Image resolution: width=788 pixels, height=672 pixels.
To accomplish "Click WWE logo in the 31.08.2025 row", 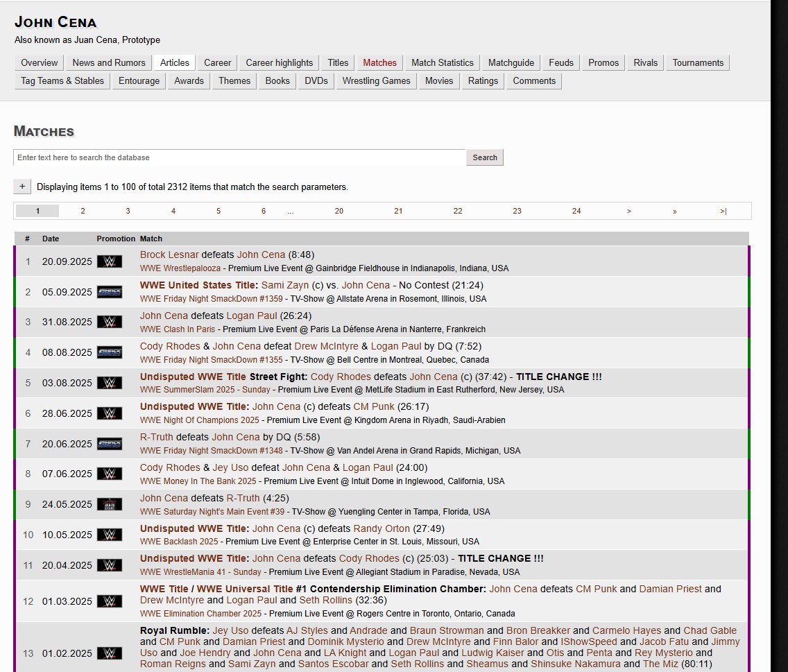I will [x=109, y=322].
